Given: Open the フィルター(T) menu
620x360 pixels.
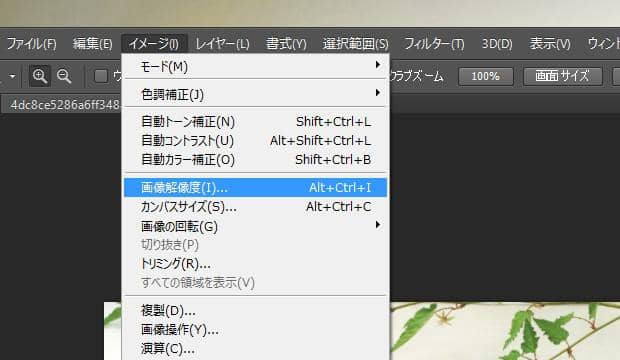Looking at the screenshot, I should pyautogui.click(x=434, y=44).
